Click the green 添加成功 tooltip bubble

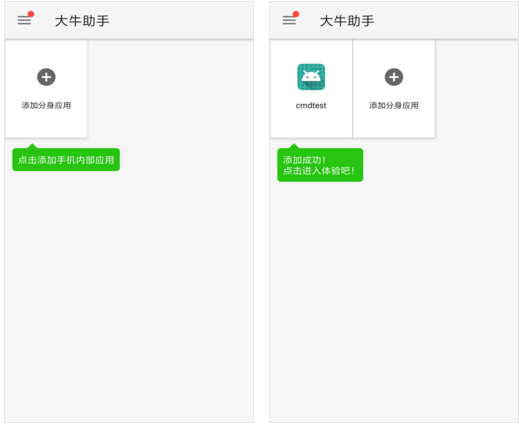pyautogui.click(x=320, y=165)
